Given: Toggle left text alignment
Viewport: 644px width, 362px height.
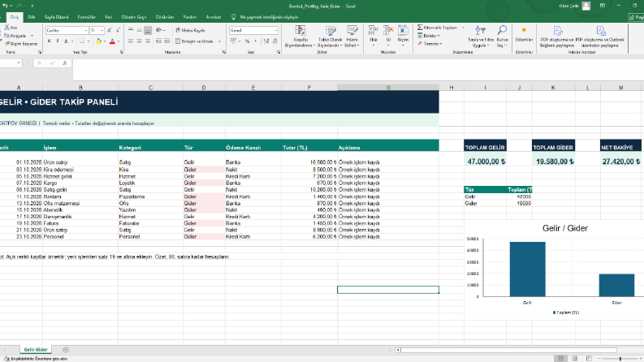Looking at the screenshot, I should [131, 41].
